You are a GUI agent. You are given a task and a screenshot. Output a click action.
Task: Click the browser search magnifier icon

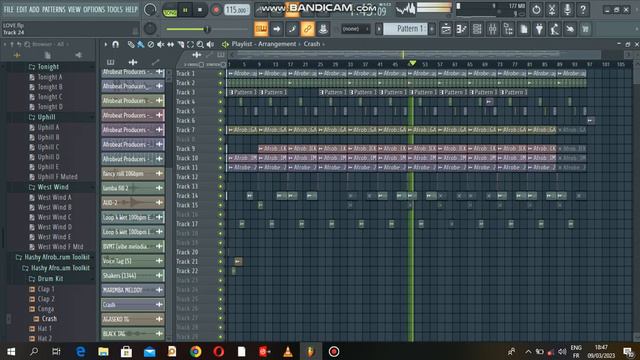click(27, 44)
